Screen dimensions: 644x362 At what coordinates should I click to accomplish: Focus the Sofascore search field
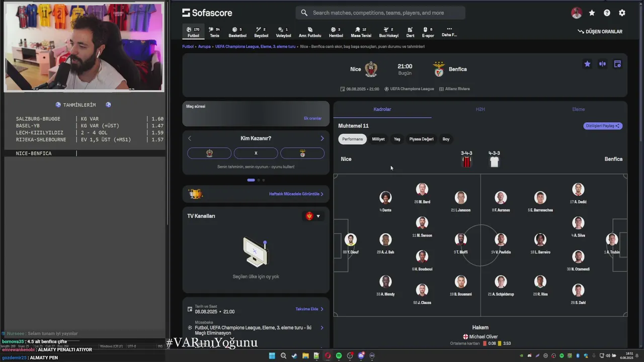380,13
